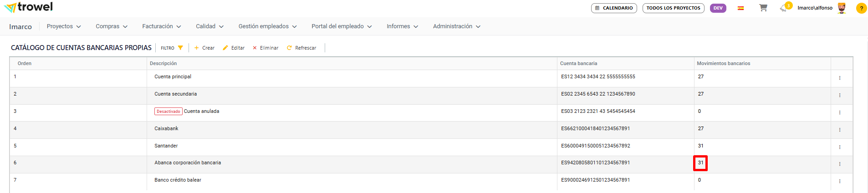Open the three-dot menu for Caixabank row
The width and height of the screenshot is (868, 193).
click(x=840, y=130)
